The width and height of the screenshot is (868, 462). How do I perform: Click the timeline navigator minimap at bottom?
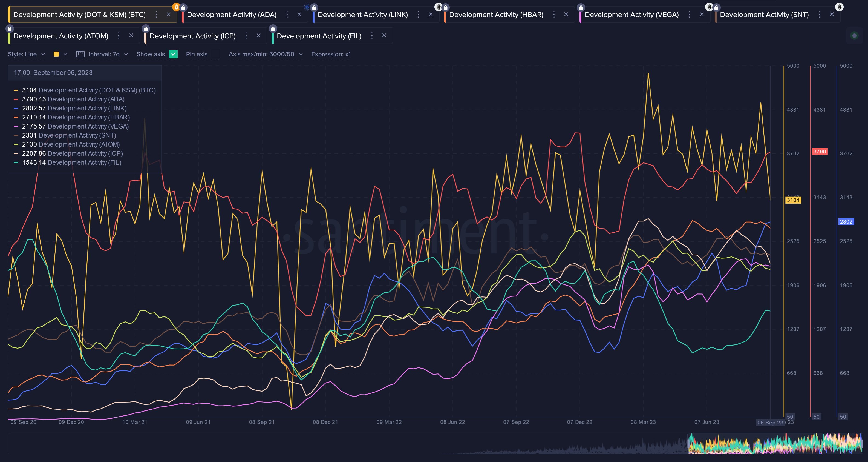click(435, 443)
